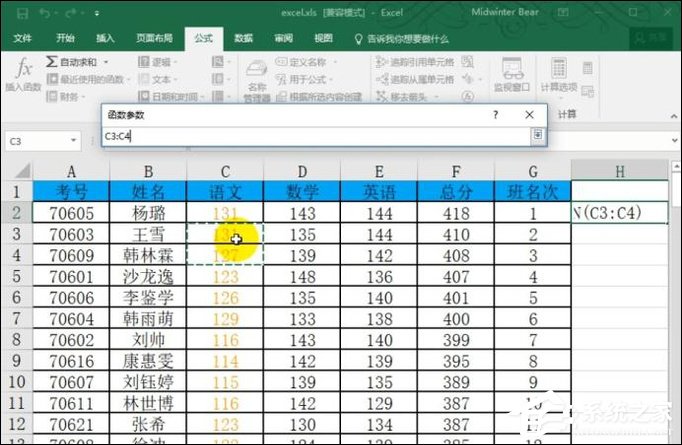682x445 pixels.
Task: Select column C header
Action: pos(225,171)
